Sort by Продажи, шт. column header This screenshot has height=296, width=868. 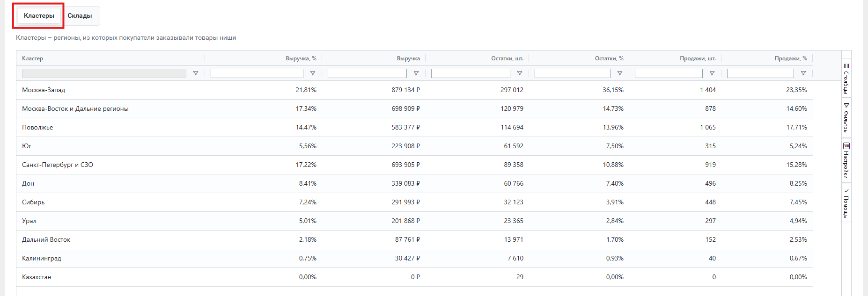(x=698, y=58)
